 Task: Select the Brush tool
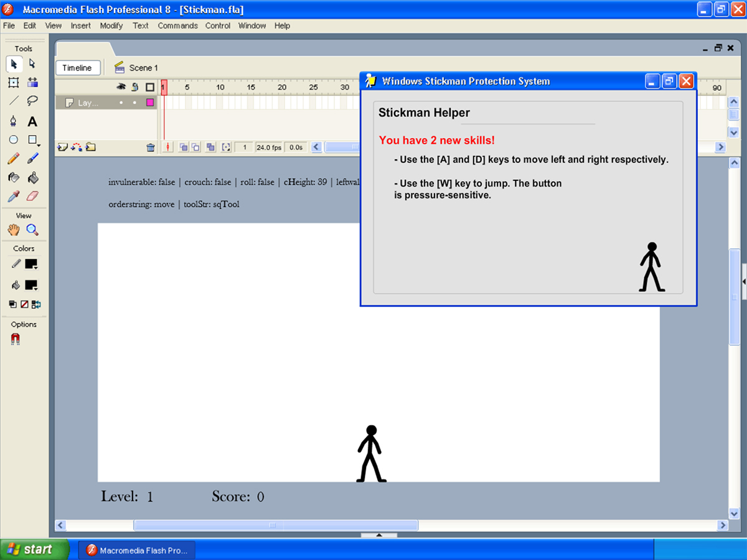click(x=32, y=159)
